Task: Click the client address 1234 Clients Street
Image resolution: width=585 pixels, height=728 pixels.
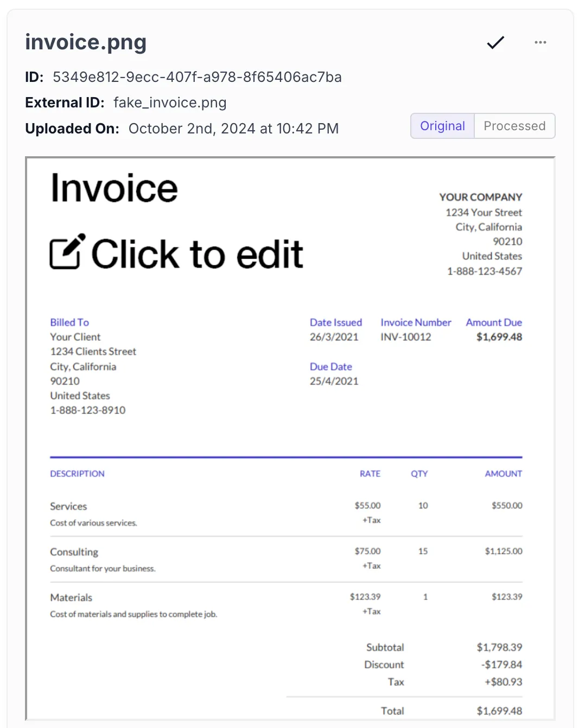Action: pyautogui.click(x=93, y=352)
